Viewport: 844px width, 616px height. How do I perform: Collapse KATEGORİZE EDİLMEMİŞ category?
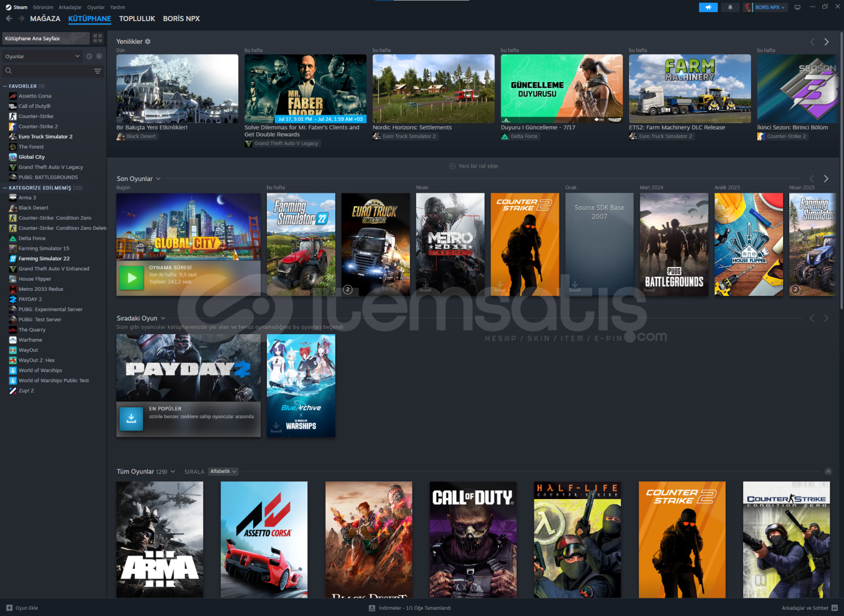[x=5, y=188]
